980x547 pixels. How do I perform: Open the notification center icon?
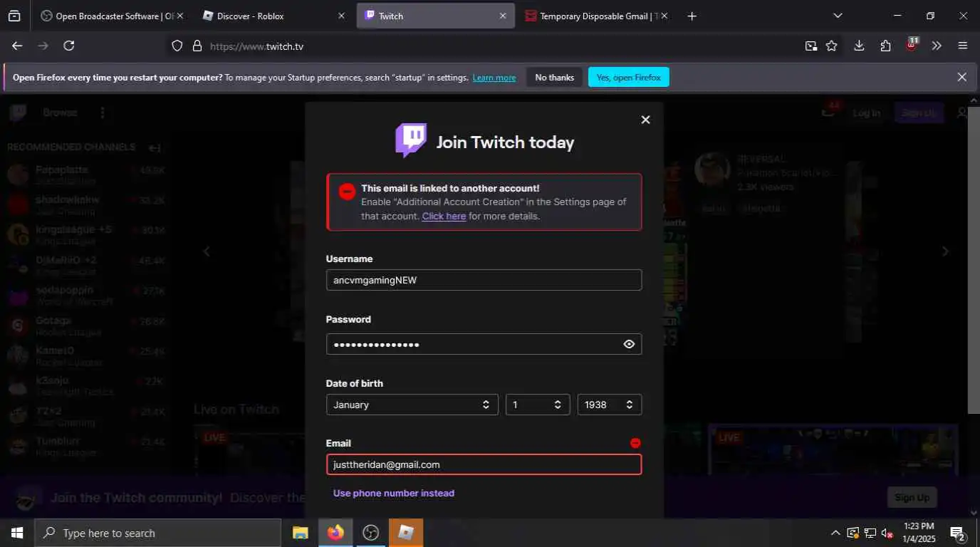pos(958,533)
